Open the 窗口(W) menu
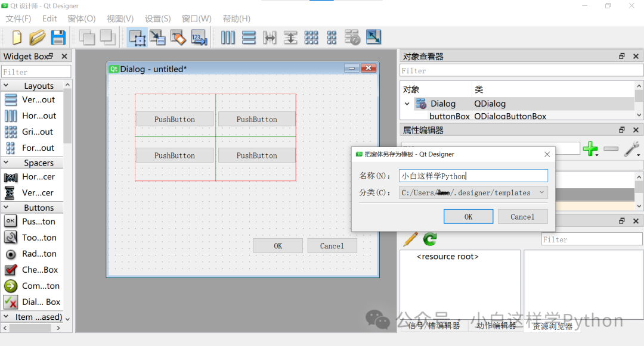This screenshot has width=644, height=346. coord(197,18)
